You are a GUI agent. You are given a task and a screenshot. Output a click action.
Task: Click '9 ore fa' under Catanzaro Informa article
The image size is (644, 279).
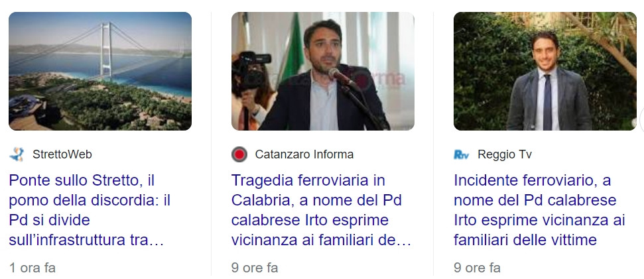tap(255, 268)
